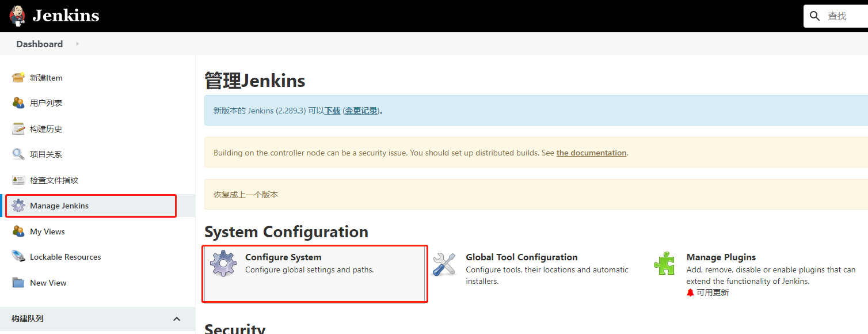868x334 pixels.
Task: Open the 用户列表 sidebar link
Action: 46,103
